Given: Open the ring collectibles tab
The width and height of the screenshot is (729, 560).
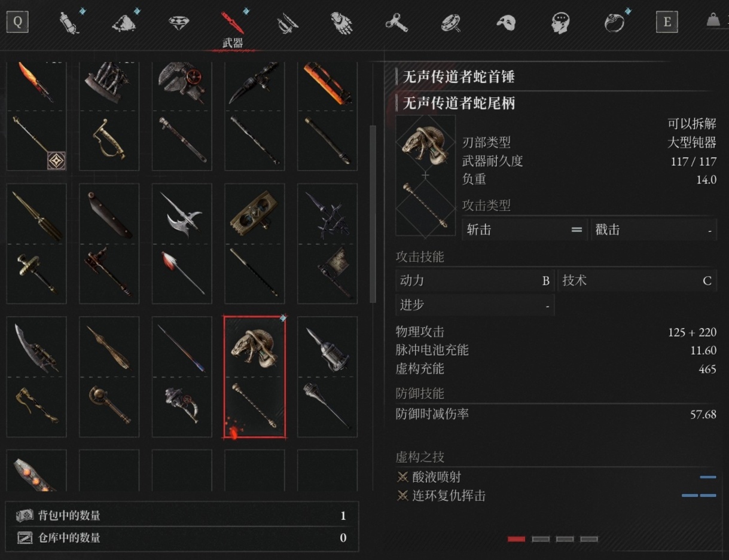Looking at the screenshot, I should (x=614, y=23).
